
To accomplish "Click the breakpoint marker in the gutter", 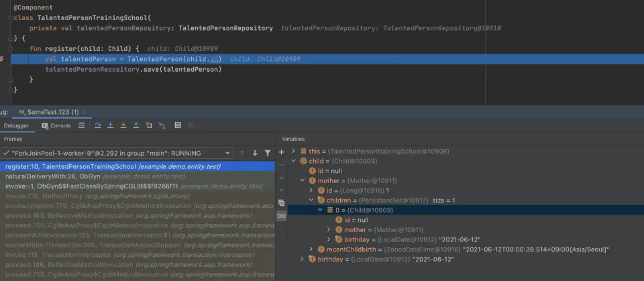I will (1, 59).
